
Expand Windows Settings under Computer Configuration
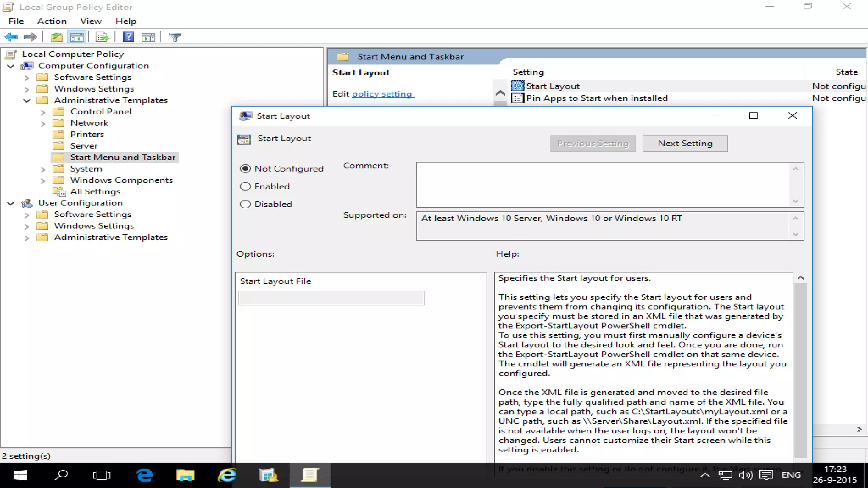(27, 89)
